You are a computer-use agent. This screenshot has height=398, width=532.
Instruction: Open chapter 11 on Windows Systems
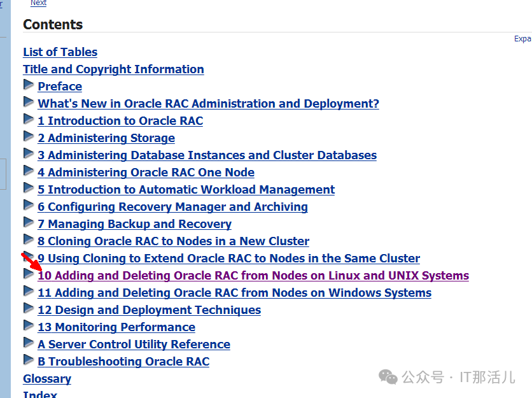click(x=234, y=293)
